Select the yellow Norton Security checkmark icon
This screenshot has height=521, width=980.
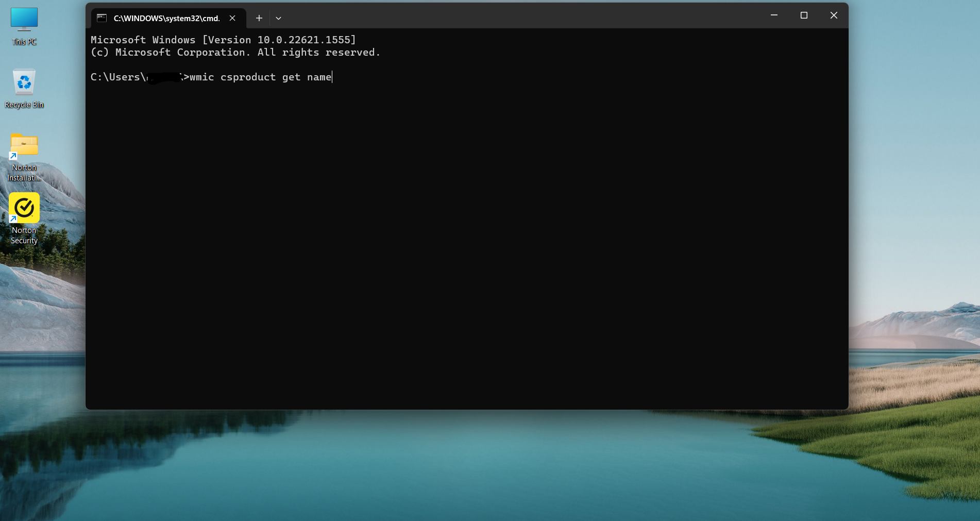pyautogui.click(x=24, y=208)
